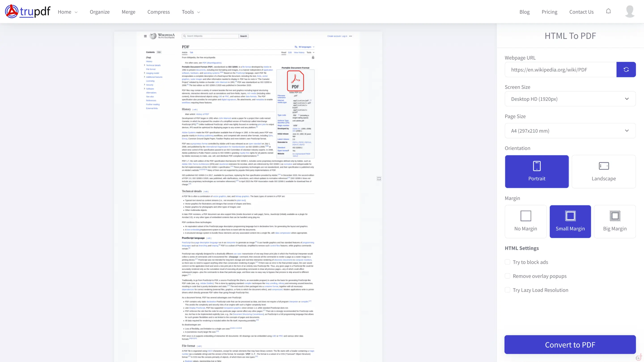Open the Page Size dropdown
Image resolution: width=644 pixels, height=362 pixels.
(570, 131)
